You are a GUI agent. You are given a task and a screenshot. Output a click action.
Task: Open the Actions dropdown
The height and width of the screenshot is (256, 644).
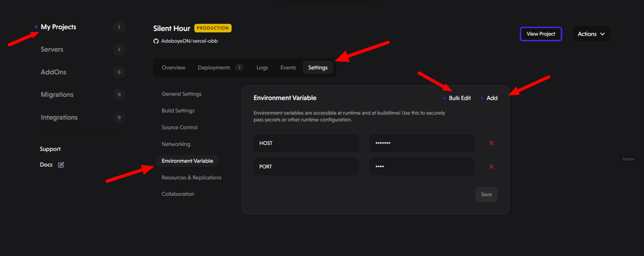tap(591, 34)
